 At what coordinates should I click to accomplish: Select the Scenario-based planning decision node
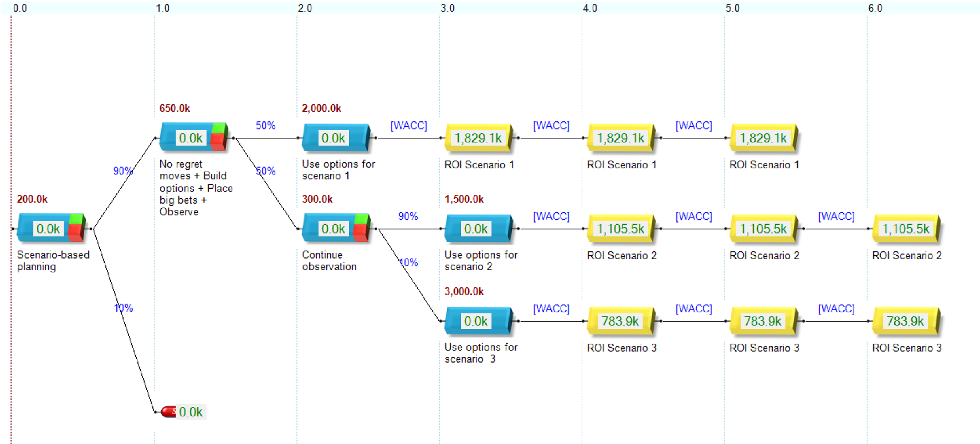coord(51,229)
